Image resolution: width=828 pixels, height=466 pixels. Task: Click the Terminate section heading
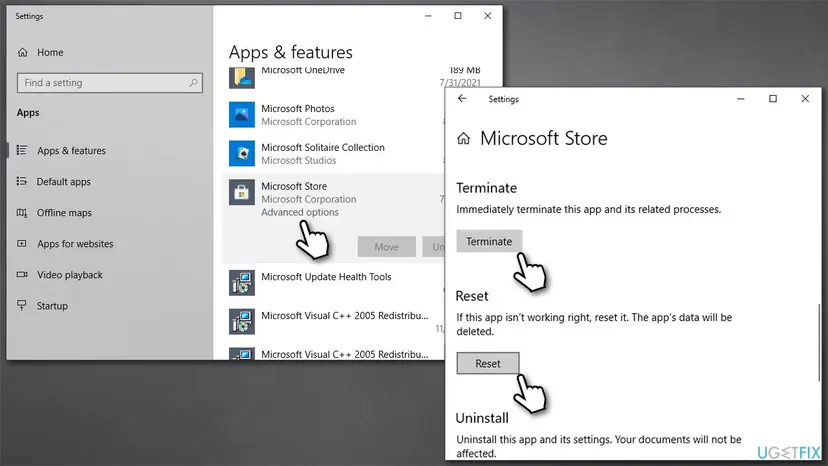click(486, 188)
